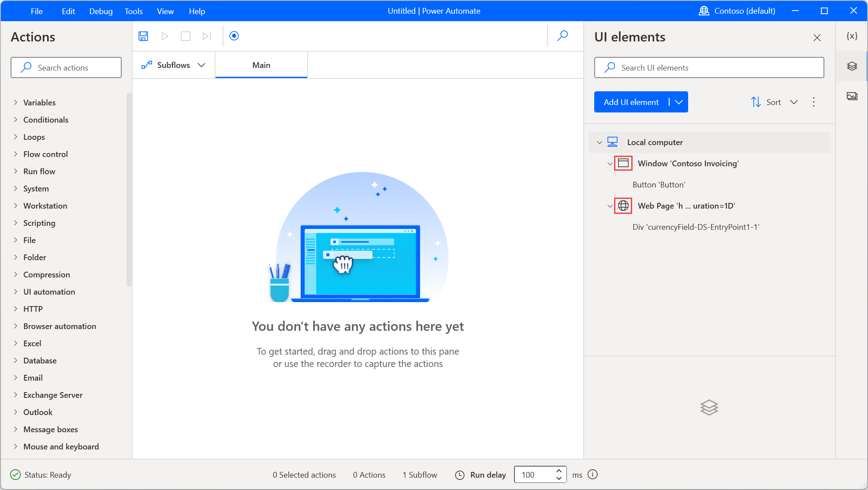Click the Run flow icon

164,35
